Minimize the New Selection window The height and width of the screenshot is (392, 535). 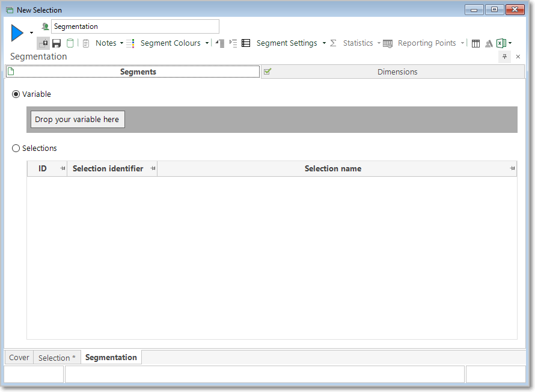pyautogui.click(x=474, y=10)
